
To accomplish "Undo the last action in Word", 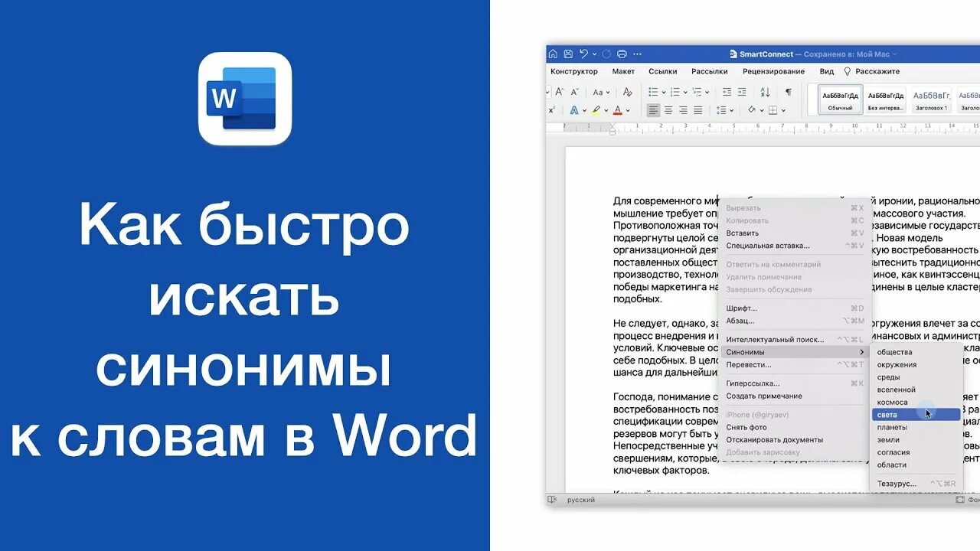I will [x=583, y=54].
